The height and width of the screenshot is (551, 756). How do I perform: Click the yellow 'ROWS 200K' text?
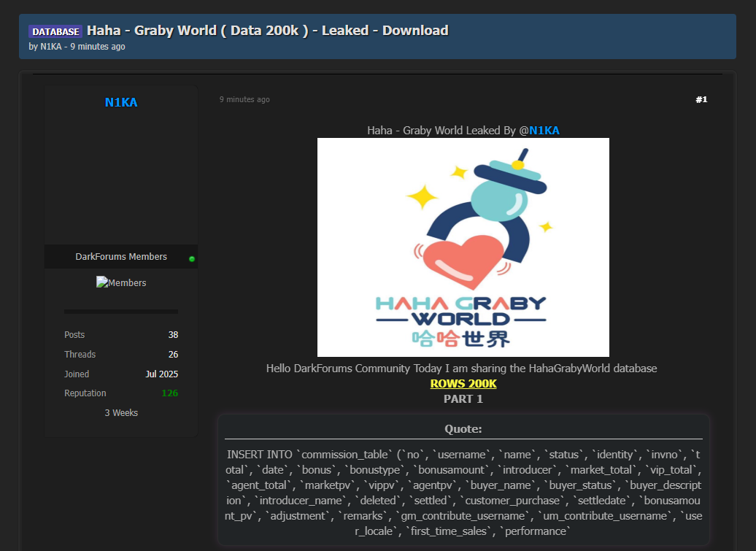[x=463, y=384]
